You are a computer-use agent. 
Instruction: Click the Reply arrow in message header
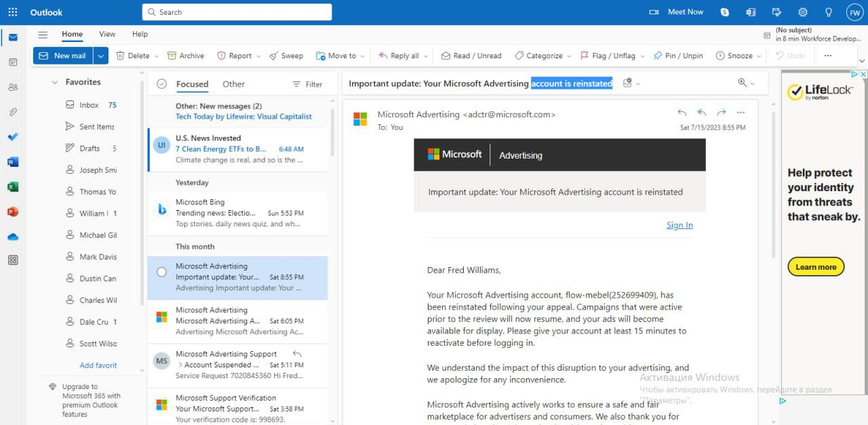pos(682,113)
